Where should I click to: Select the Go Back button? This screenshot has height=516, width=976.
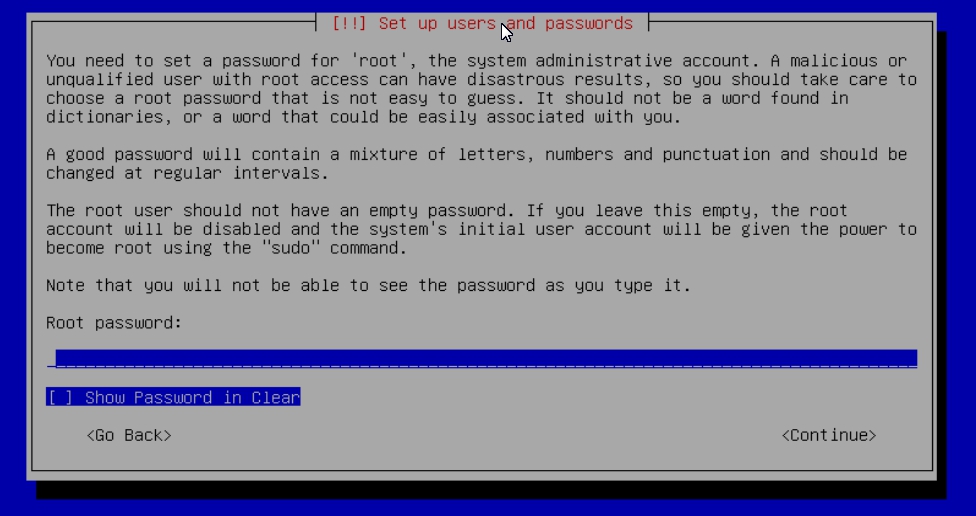click(129, 435)
